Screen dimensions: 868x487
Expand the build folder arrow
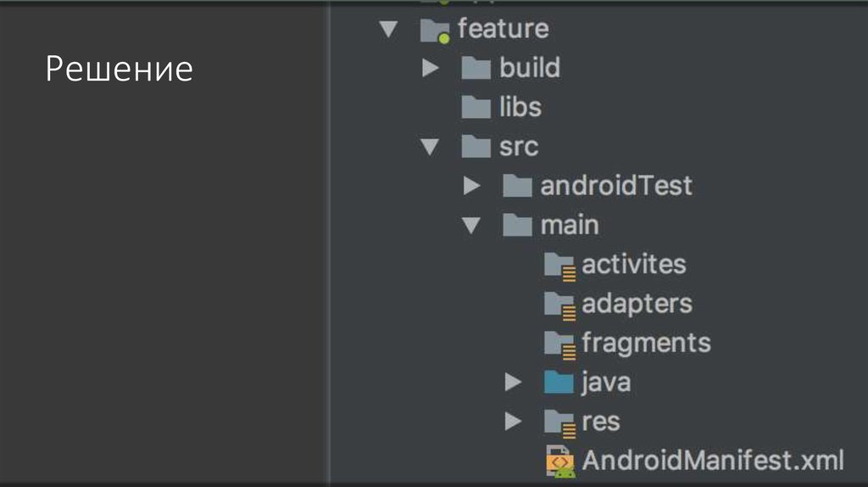[x=431, y=68]
